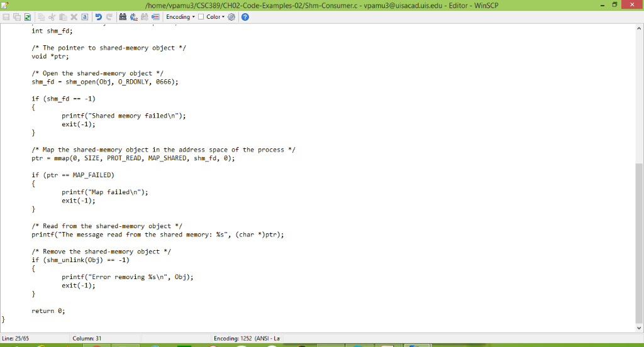Click the line "if (ptr == MAP_FAILED)"
Viewport: 644px width, 347px height.
coord(73,175)
